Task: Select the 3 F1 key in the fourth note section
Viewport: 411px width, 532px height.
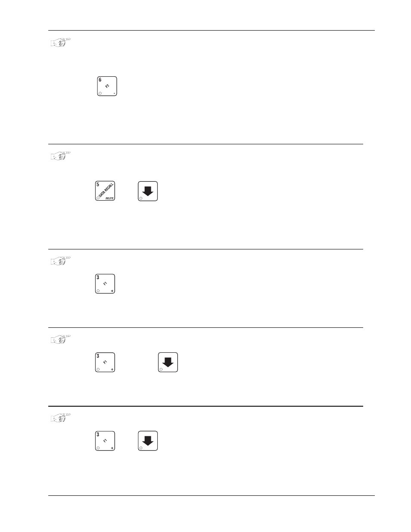Action: pos(105,362)
